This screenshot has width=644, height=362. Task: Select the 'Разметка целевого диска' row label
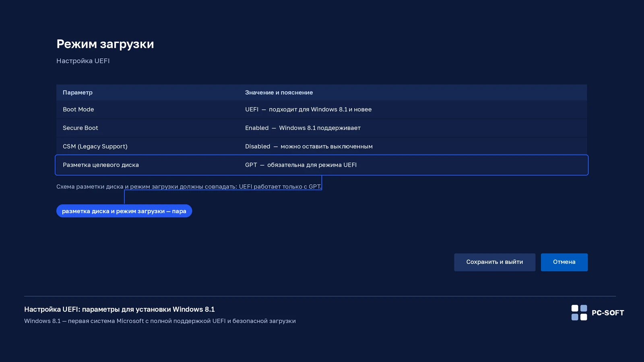101,165
